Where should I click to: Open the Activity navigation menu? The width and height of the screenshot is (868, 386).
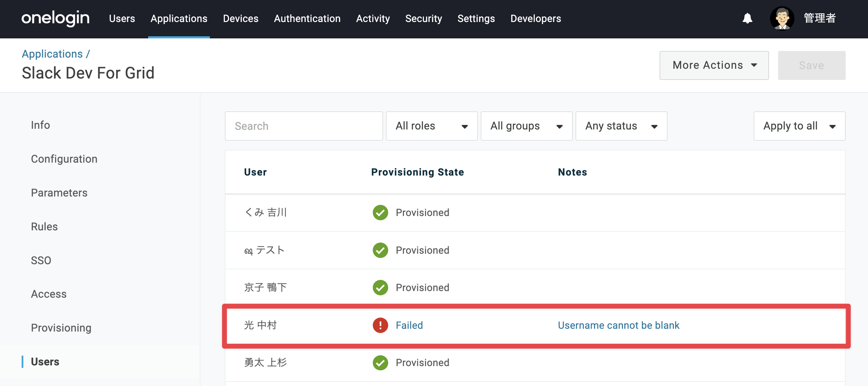(373, 18)
